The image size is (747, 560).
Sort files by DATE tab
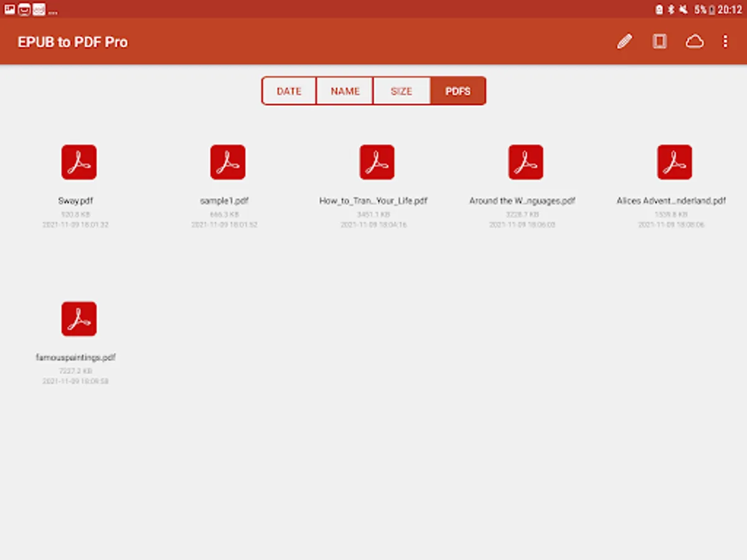click(x=289, y=91)
